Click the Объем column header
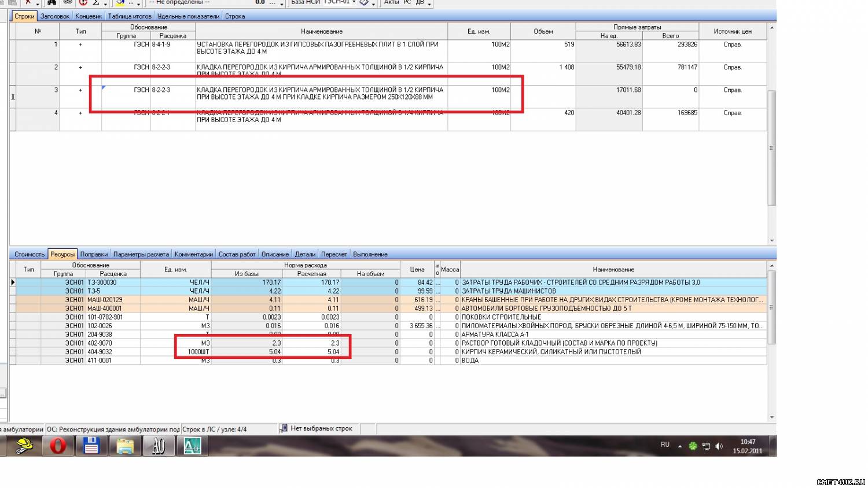This screenshot has width=868, height=488. (543, 31)
